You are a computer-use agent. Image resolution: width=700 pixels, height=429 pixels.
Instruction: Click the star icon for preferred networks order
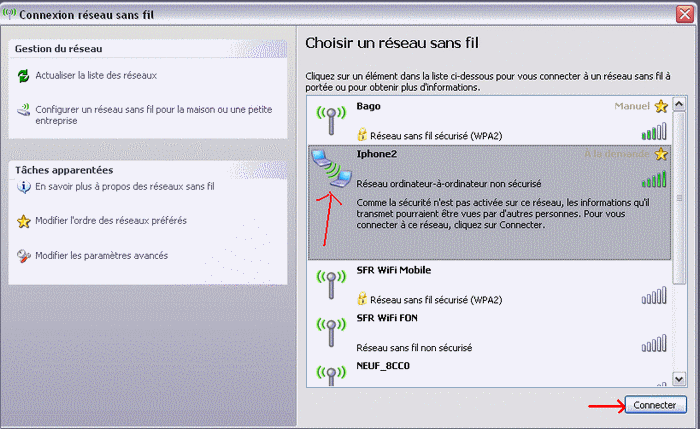(23, 221)
